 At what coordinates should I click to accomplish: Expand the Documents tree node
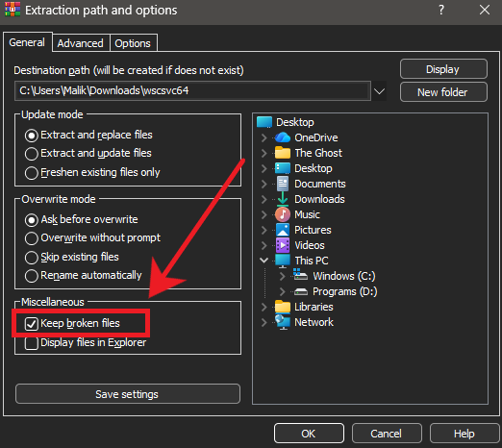tap(264, 184)
